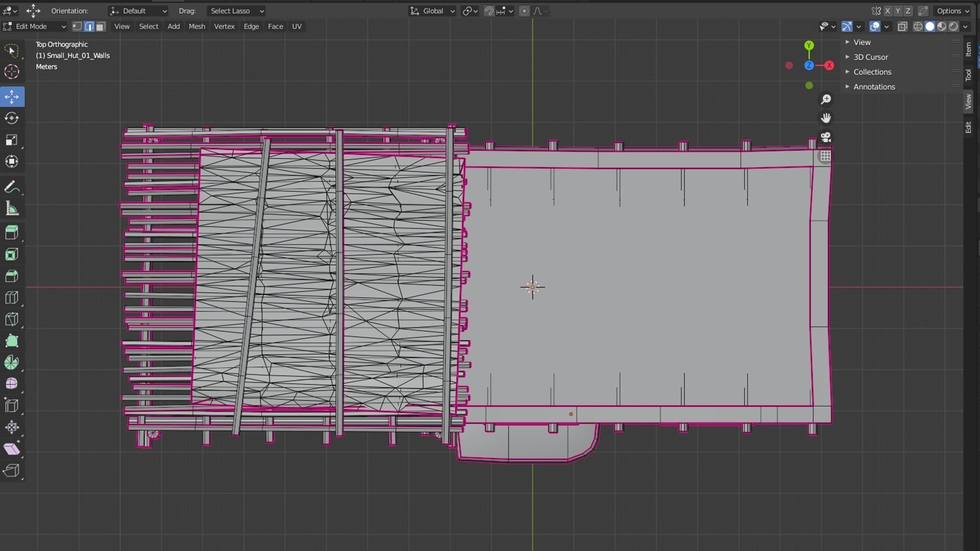Enable X axis mirror
This screenshot has height=551, width=980.
(888, 11)
